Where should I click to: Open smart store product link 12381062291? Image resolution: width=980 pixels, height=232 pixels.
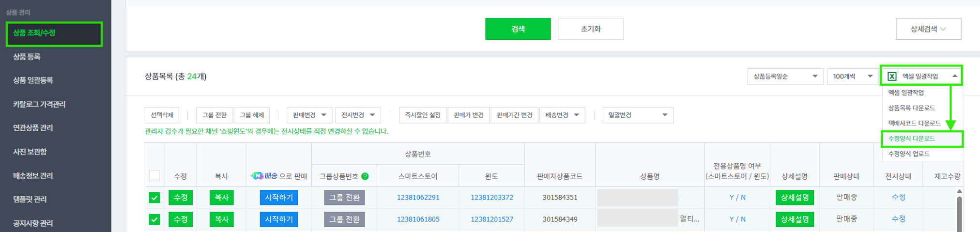[418, 198]
